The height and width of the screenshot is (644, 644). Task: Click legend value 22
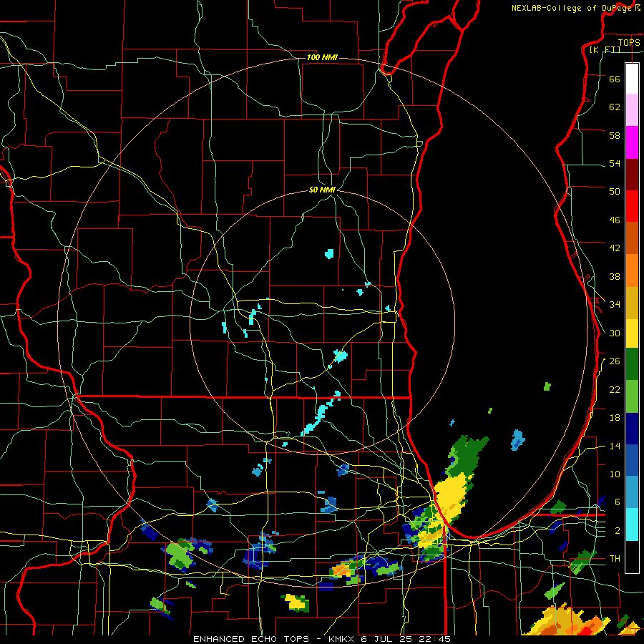pyautogui.click(x=615, y=390)
